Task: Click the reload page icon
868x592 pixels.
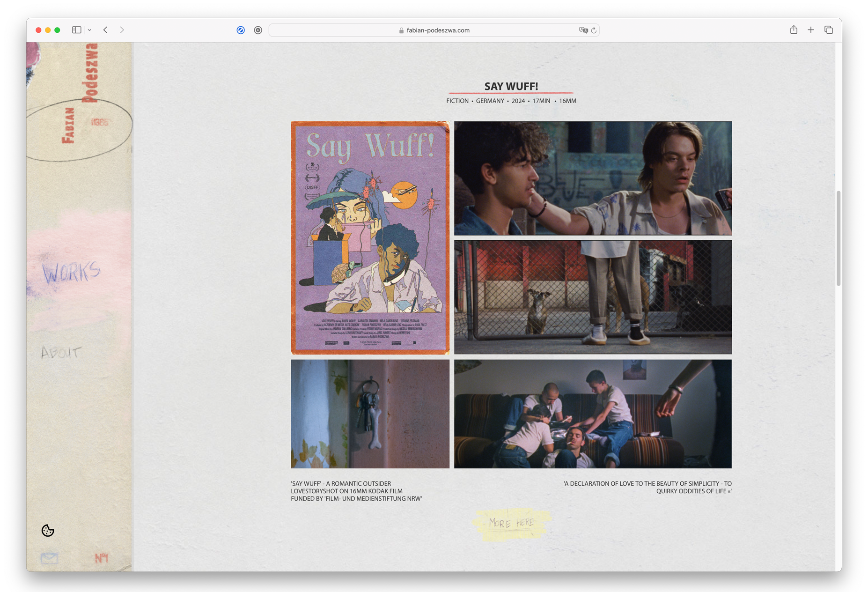Action: tap(594, 30)
